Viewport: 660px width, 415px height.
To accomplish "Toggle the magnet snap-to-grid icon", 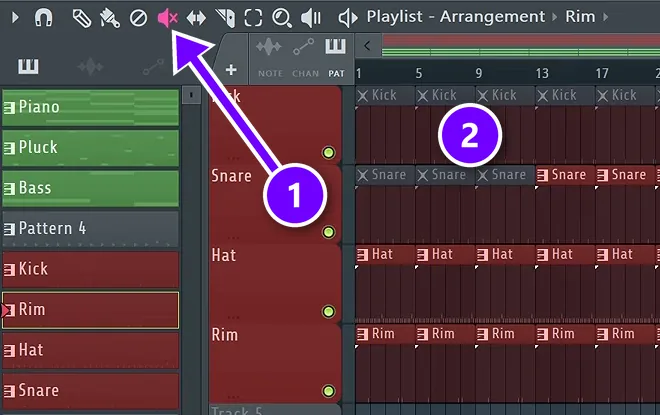I will (44, 18).
